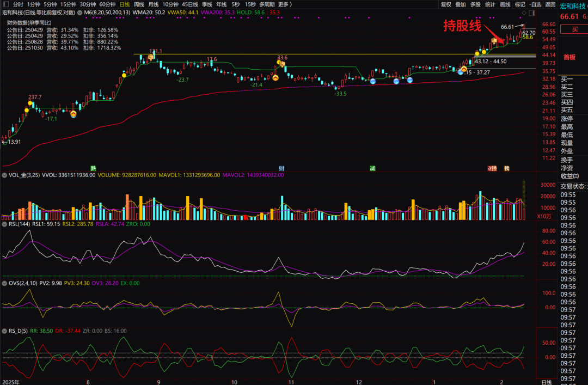Click the RS_D(5) indicator label

[18, 331]
